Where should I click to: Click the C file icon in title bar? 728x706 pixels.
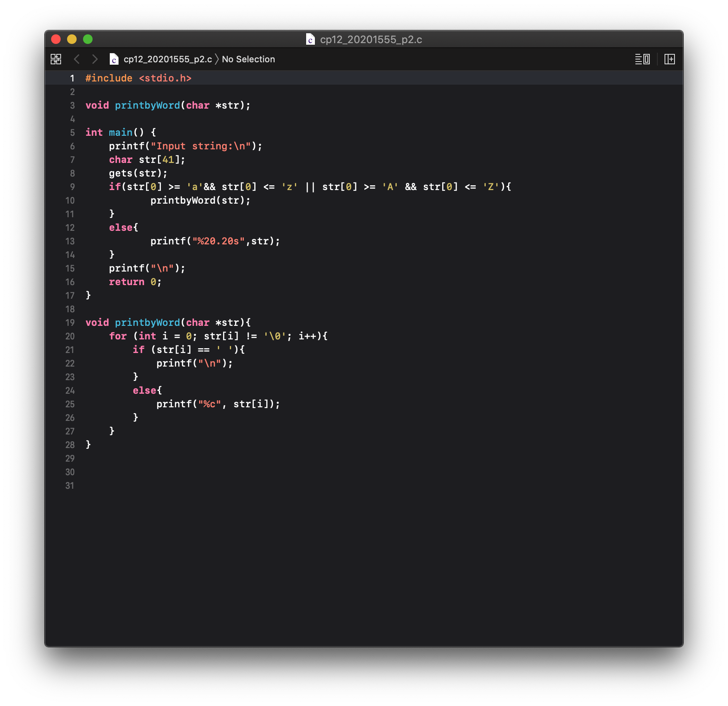310,40
